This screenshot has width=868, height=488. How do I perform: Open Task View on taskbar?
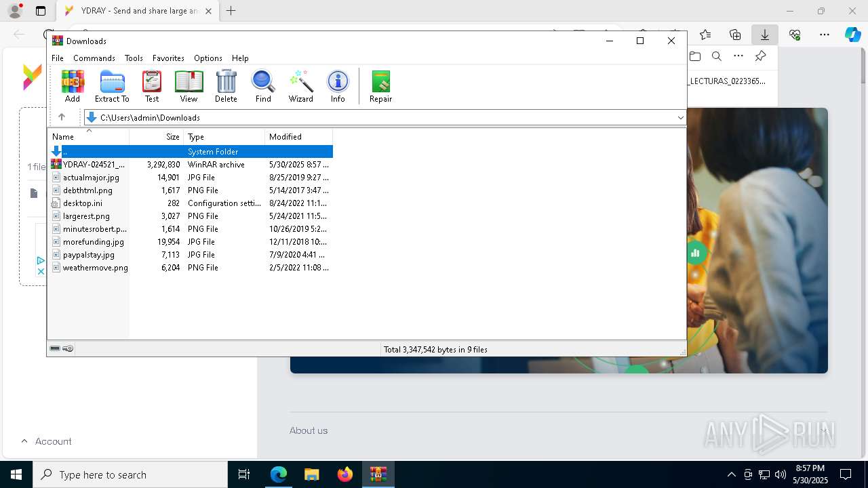[x=244, y=474]
